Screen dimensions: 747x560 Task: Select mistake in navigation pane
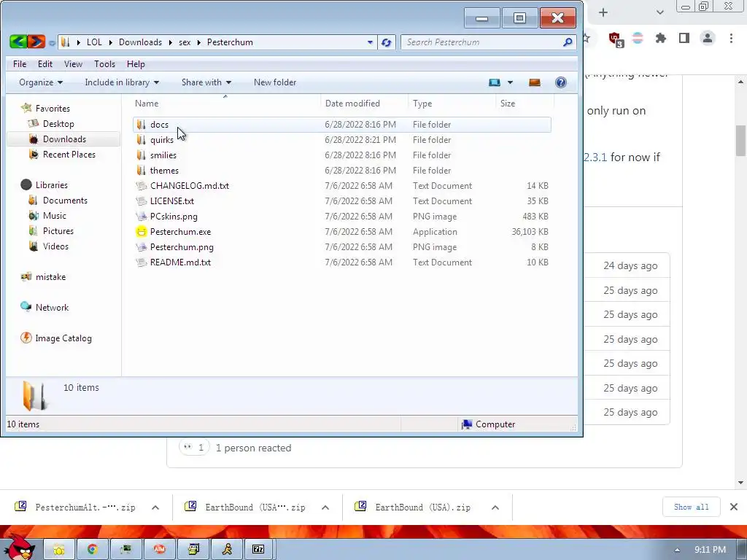coord(50,277)
